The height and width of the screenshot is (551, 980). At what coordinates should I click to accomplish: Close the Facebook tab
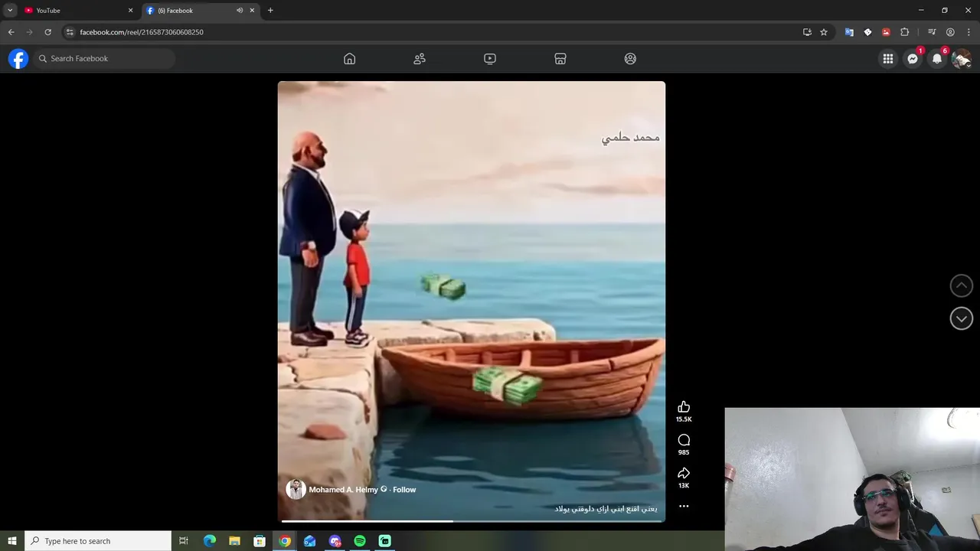[252, 11]
